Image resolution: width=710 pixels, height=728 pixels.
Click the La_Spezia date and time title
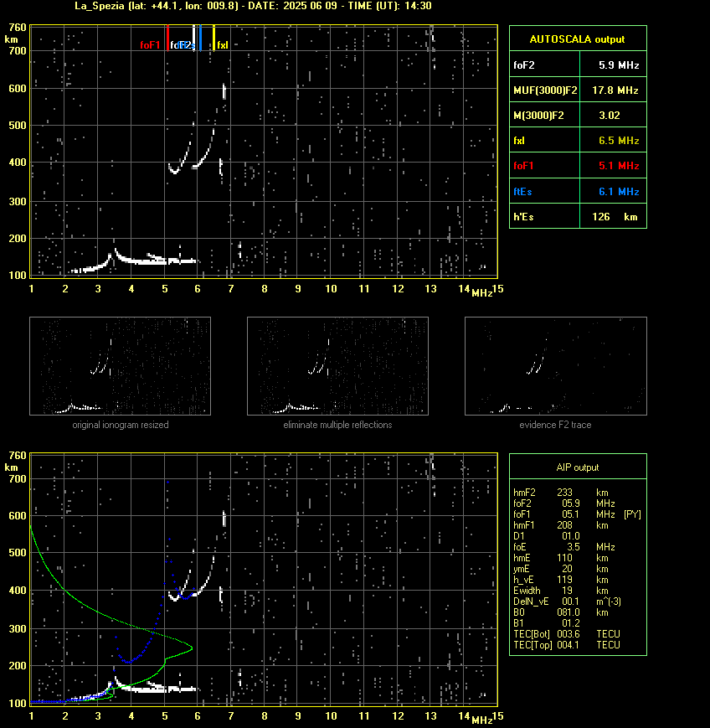point(253,6)
